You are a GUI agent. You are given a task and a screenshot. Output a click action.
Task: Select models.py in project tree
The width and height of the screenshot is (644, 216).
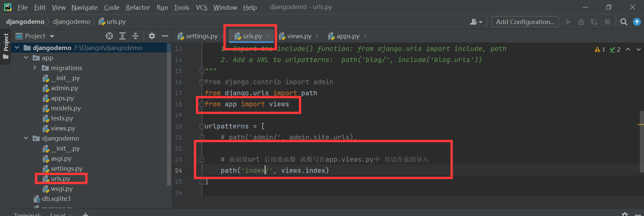coord(62,108)
